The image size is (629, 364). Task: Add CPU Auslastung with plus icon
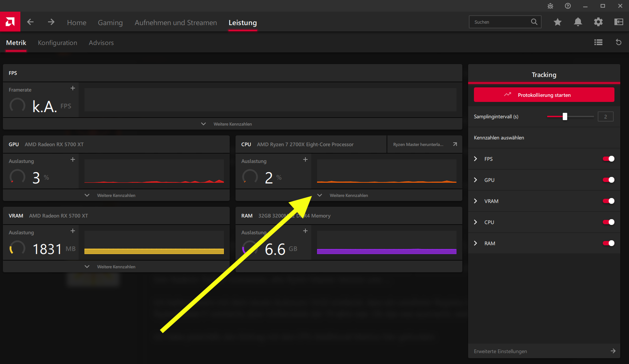click(x=305, y=159)
